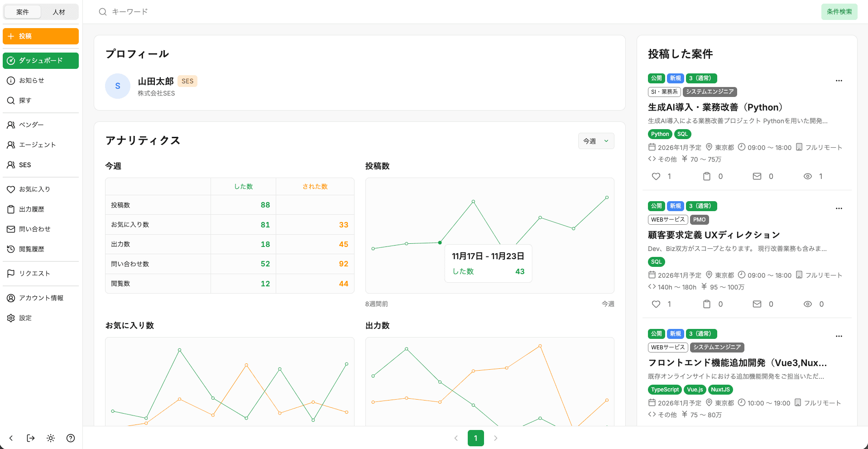The height and width of the screenshot is (449, 868).
Task: Click highlighted data point on 投稿数 chart
Action: (440, 243)
